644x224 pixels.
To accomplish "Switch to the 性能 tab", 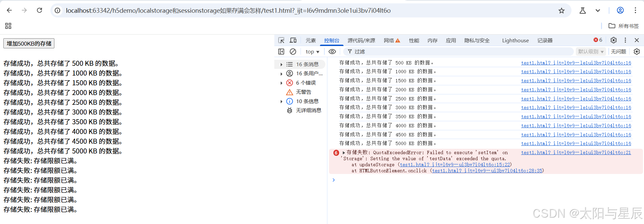I will pyautogui.click(x=414, y=41).
